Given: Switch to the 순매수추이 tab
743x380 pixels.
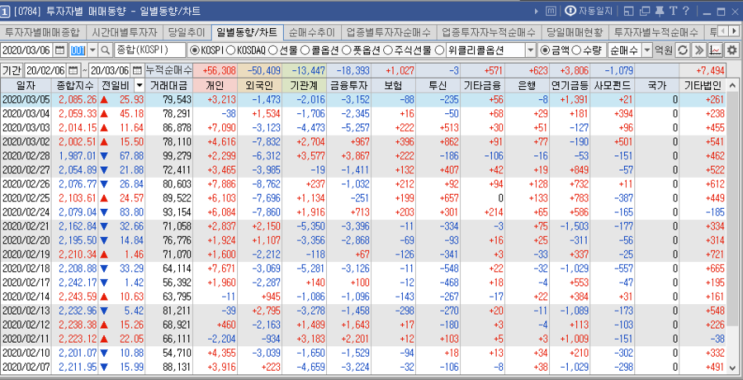Looking at the screenshot, I should point(312,32).
